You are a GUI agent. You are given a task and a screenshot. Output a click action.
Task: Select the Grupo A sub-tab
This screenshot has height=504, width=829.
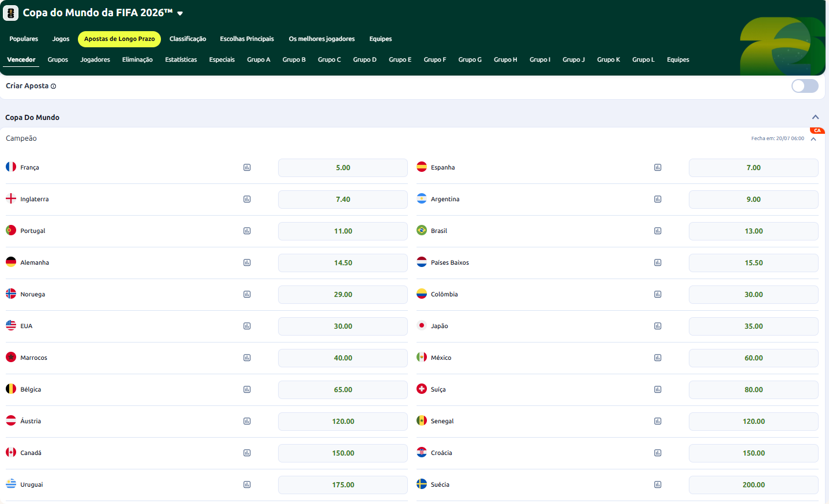click(258, 60)
